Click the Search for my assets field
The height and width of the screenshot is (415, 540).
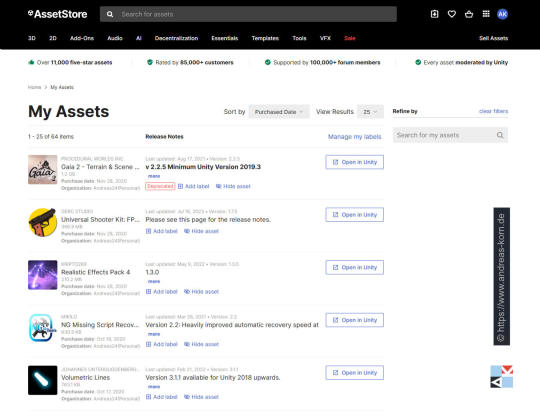pyautogui.click(x=450, y=135)
